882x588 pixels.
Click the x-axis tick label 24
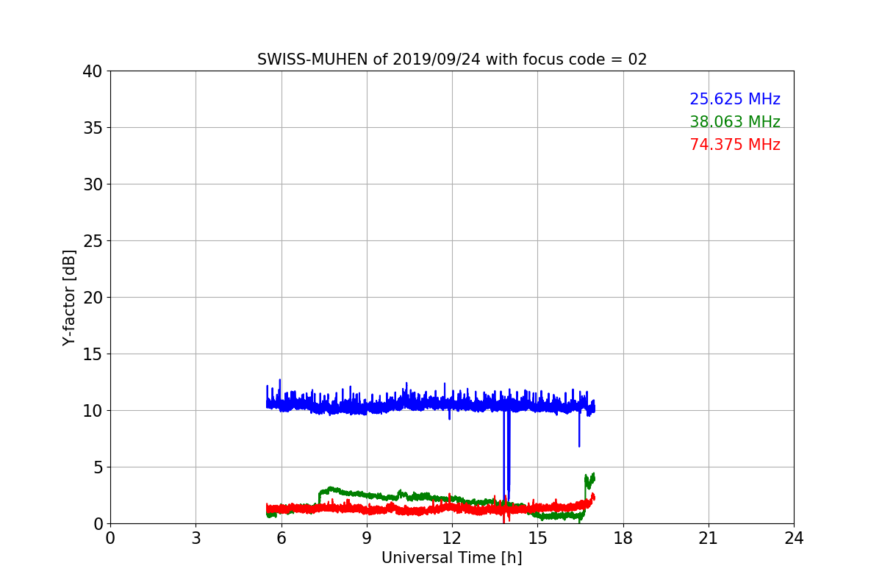pyautogui.click(x=794, y=538)
